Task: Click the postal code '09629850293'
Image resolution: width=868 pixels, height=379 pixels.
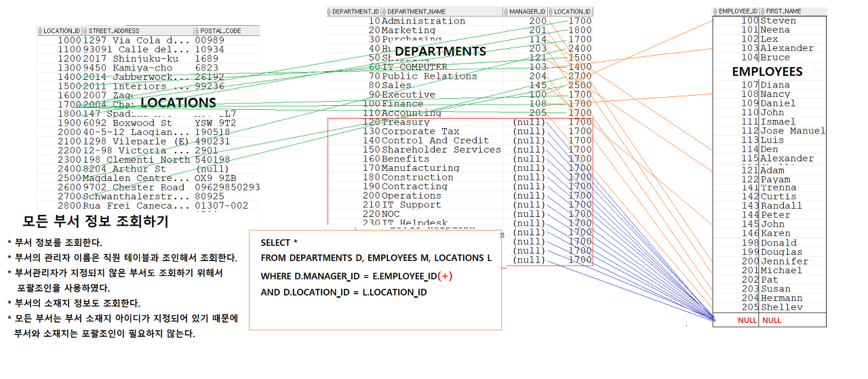Action: point(227,188)
